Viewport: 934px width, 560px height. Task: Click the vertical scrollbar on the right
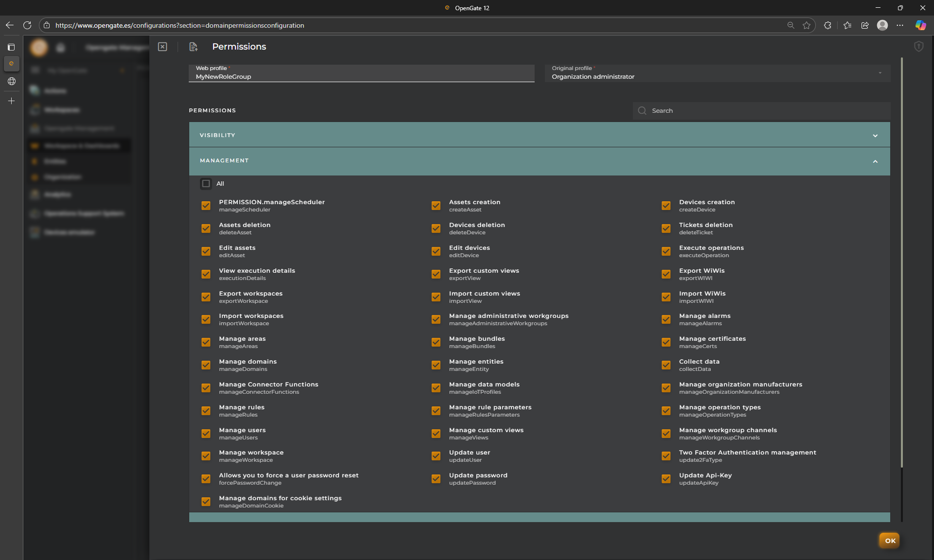tap(901, 262)
